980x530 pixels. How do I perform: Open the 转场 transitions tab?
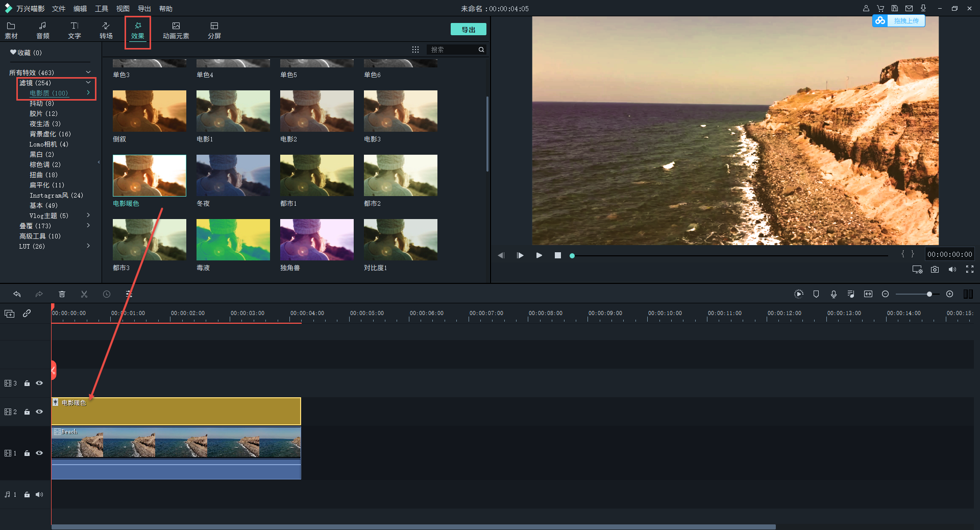click(106, 30)
